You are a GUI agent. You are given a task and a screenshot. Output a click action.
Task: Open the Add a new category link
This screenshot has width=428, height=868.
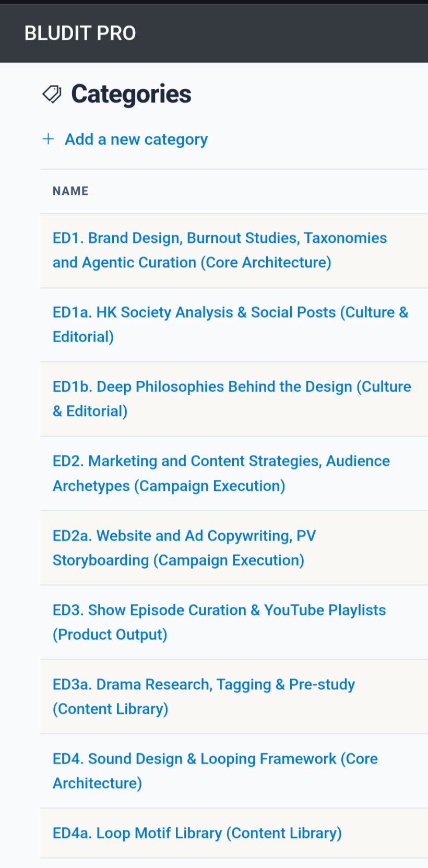tap(136, 139)
